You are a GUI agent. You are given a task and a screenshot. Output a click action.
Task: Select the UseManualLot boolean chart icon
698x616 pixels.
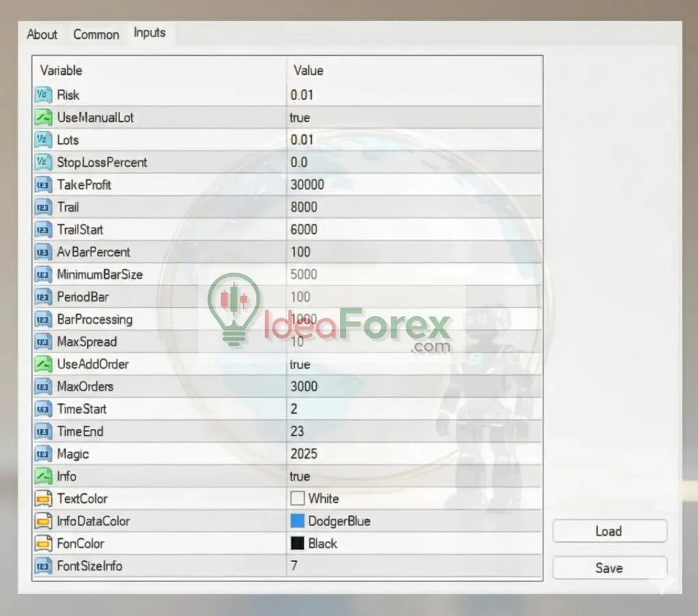(x=44, y=117)
